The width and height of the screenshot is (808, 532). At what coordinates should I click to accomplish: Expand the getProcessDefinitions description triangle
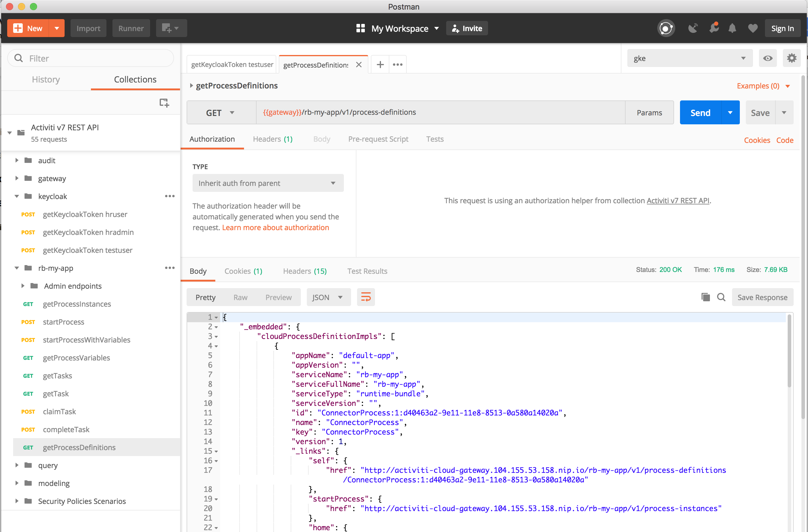[x=191, y=85]
